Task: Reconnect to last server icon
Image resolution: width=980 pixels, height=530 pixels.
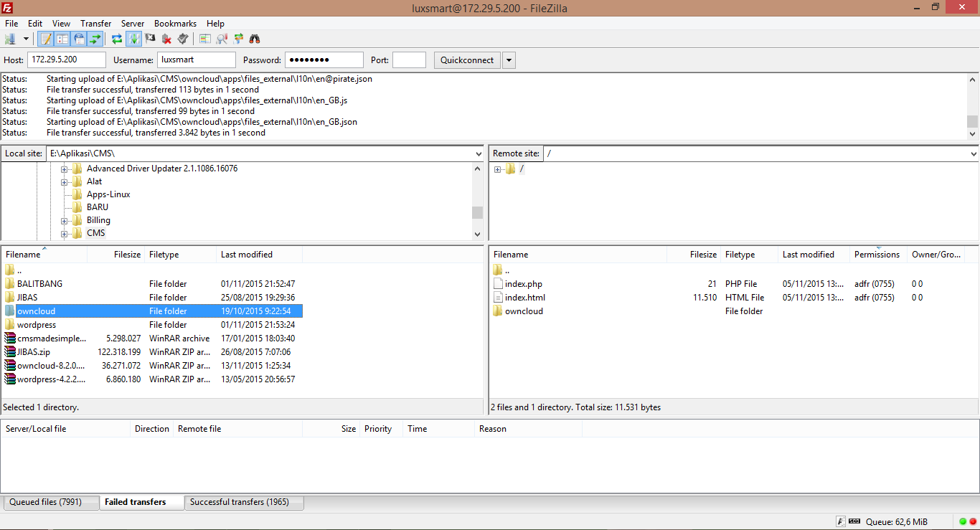Action: point(183,39)
